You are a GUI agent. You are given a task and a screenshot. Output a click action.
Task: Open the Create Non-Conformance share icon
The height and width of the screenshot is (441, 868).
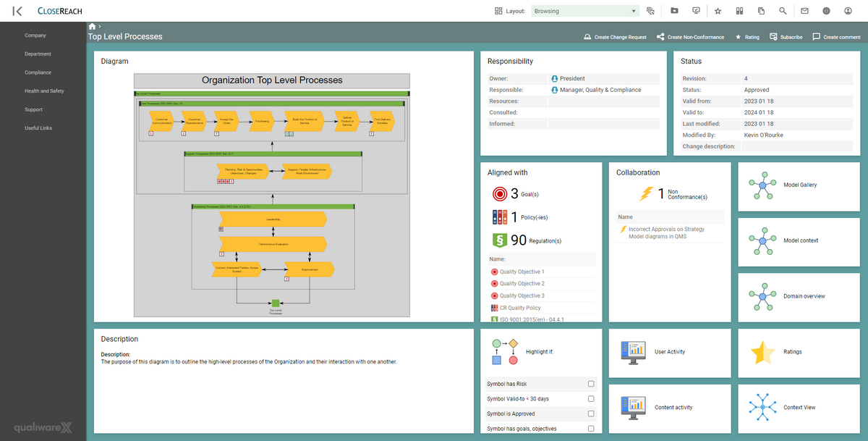(x=663, y=36)
